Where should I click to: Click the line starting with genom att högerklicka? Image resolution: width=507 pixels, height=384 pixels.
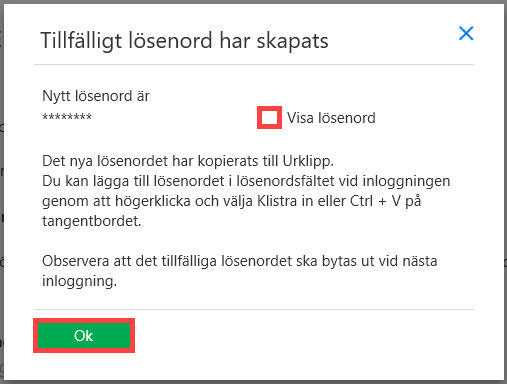point(232,201)
